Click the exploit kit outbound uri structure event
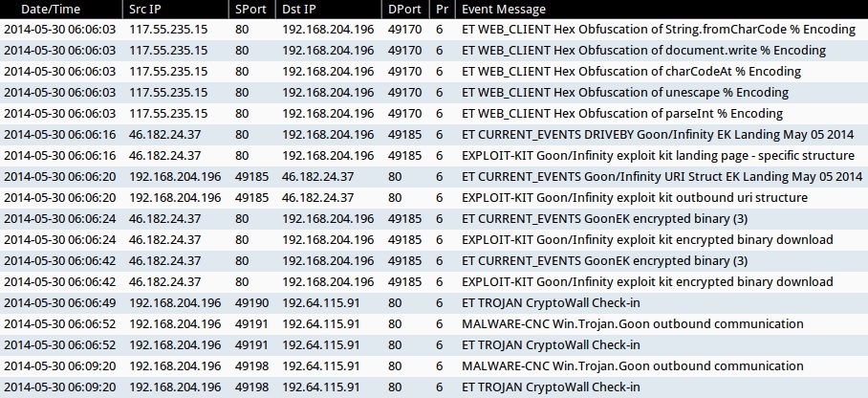This screenshot has width=868, height=398. point(635,198)
